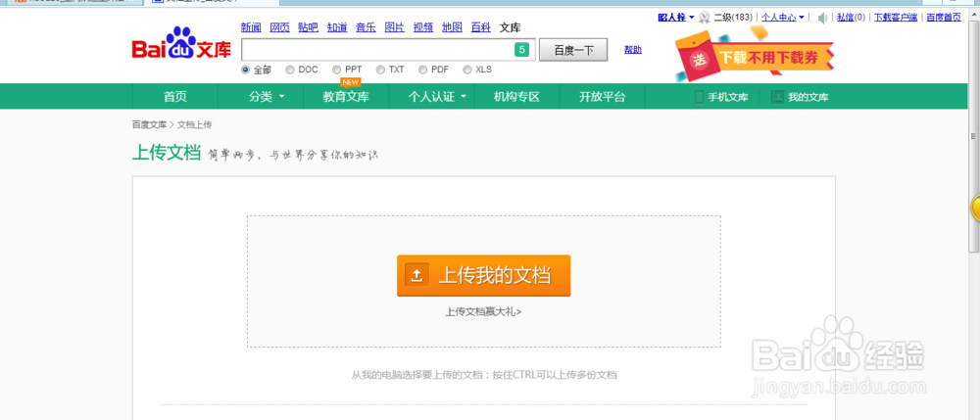
Task: Open 手机文库 in navigation bar
Action: [x=728, y=97]
